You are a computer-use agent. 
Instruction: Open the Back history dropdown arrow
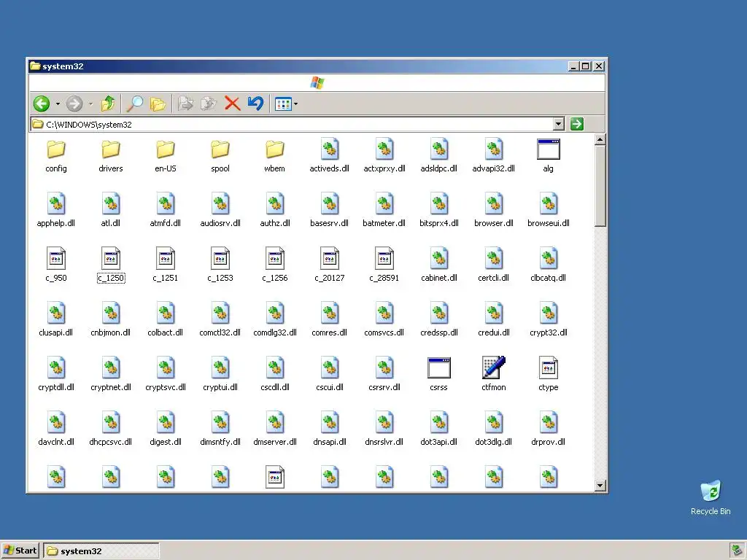click(58, 104)
